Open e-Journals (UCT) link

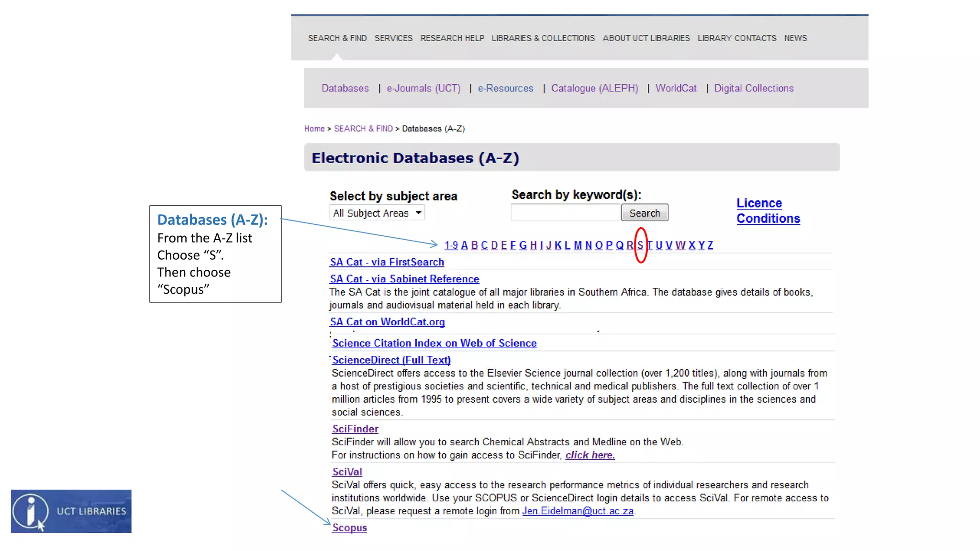(x=423, y=88)
